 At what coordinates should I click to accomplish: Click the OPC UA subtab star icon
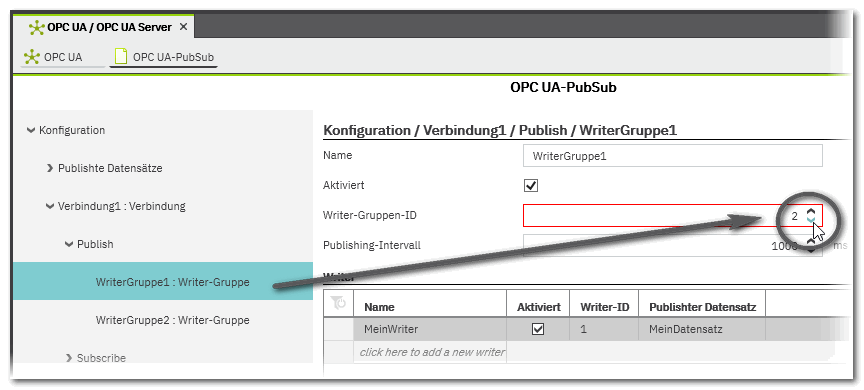pos(32,57)
